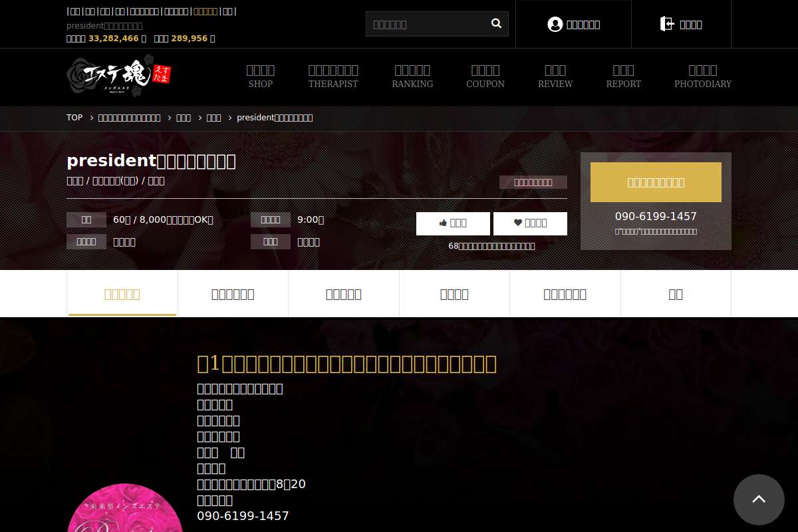
Task: Open the RANKING navigation menu item
Action: tap(412, 76)
